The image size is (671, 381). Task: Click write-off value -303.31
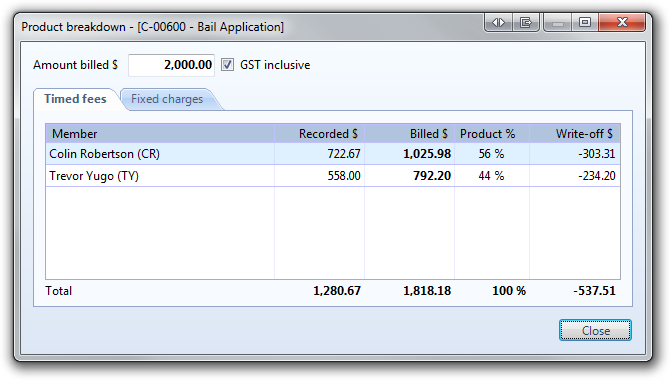pyautogui.click(x=597, y=154)
